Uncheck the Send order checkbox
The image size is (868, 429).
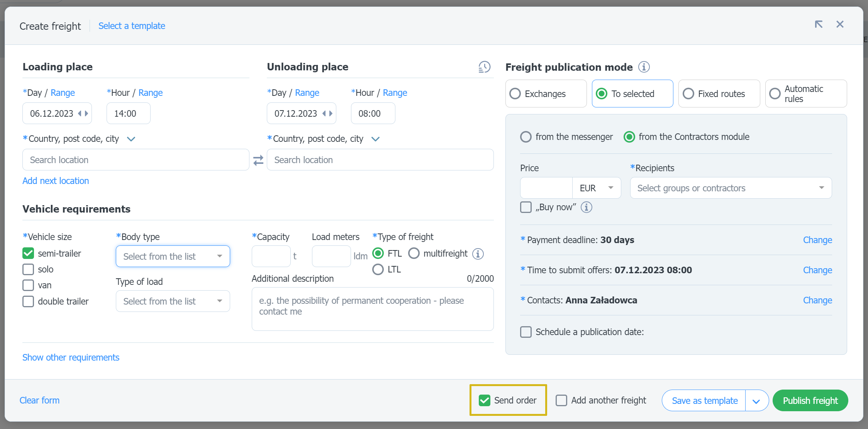[x=484, y=400]
